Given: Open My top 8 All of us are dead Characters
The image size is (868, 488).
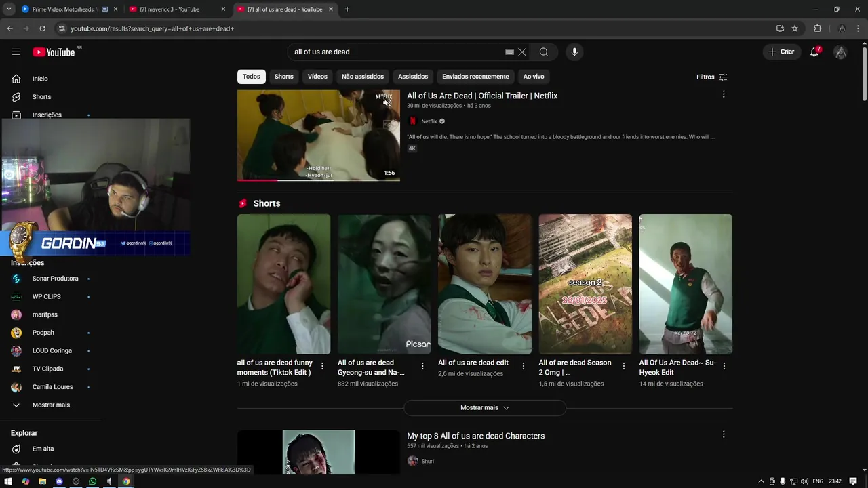Looking at the screenshot, I should pyautogui.click(x=475, y=436).
